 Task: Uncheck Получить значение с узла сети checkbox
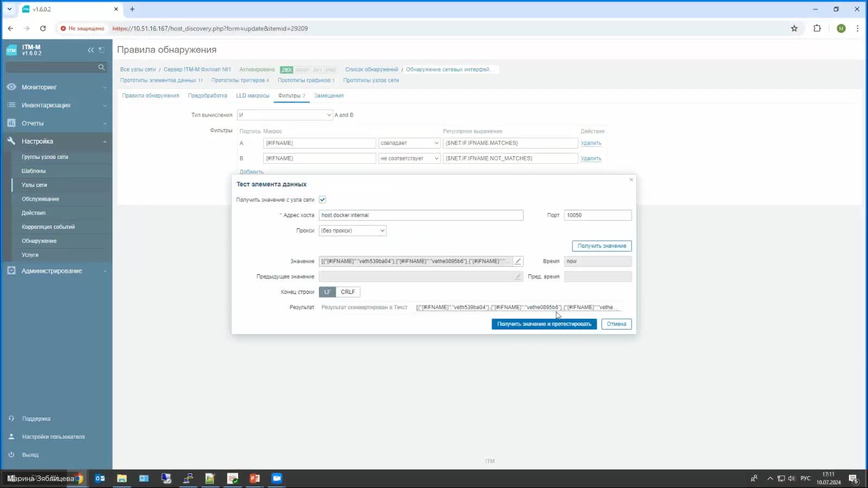coord(322,200)
